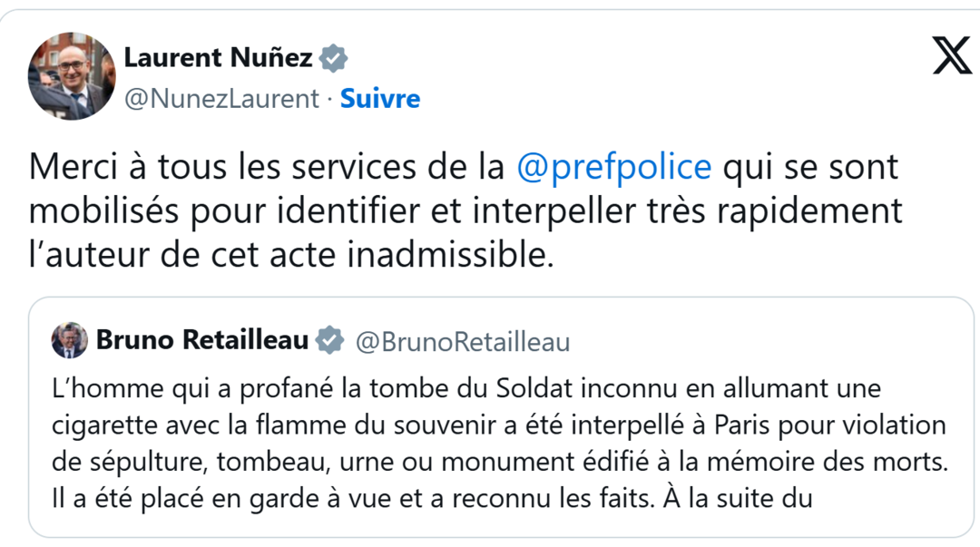Click the X logo icon
Image resolution: width=980 pixels, height=547 pixels.
(952, 57)
